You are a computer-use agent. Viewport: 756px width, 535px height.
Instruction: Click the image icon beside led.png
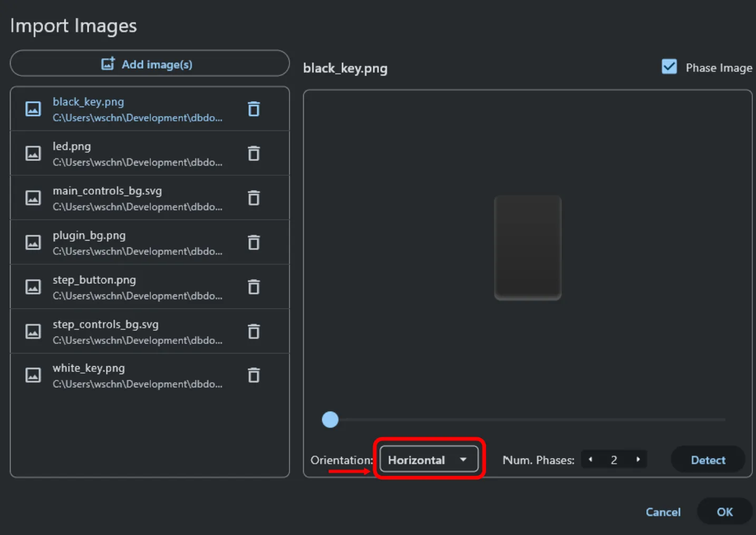[33, 153]
